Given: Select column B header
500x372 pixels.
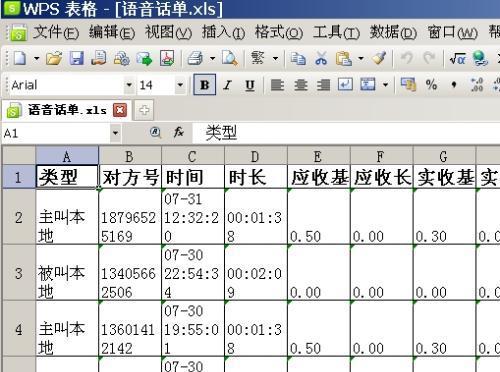Looking at the screenshot, I should click(130, 156).
